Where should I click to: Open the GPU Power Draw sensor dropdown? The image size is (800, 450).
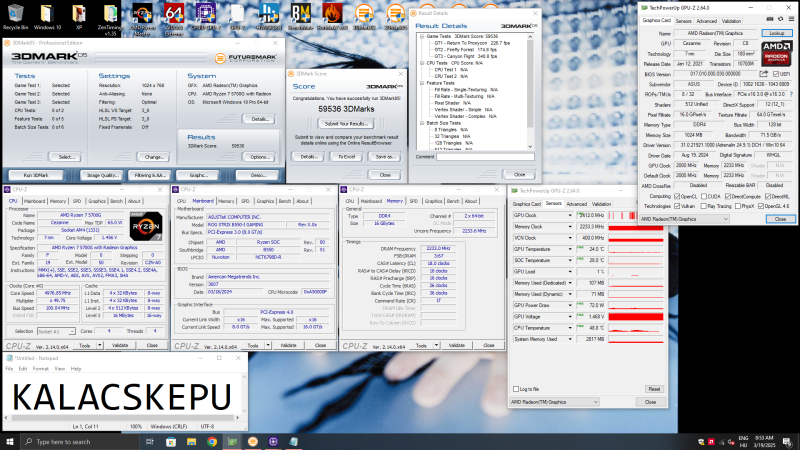(570, 305)
